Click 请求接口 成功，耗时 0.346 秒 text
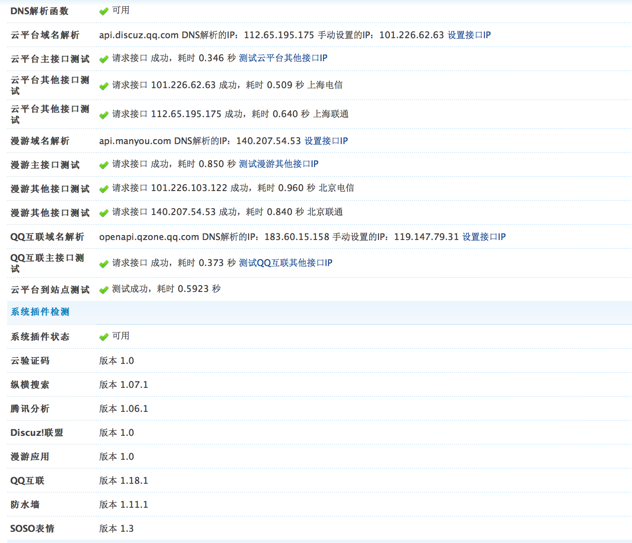This screenshot has width=632, height=543. pyautogui.click(x=174, y=58)
